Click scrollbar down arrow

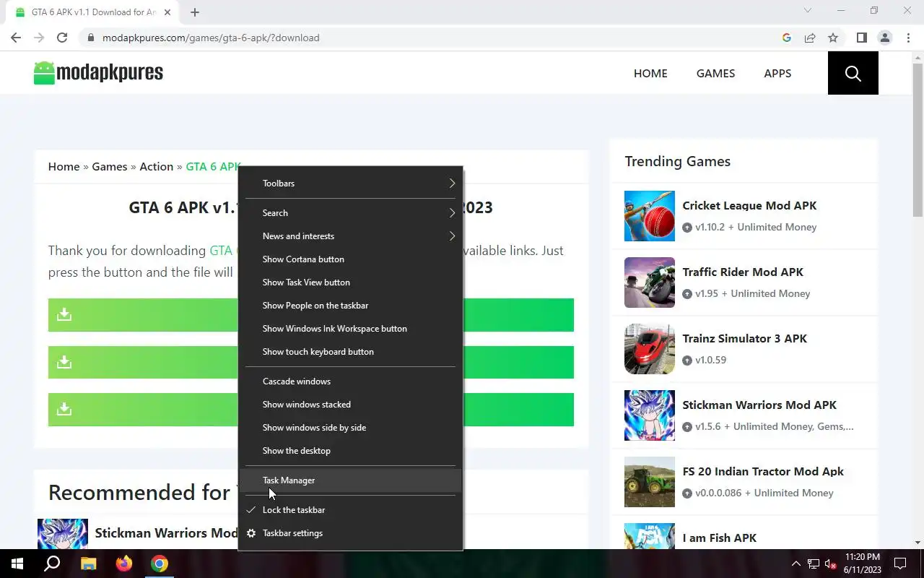[918, 543]
